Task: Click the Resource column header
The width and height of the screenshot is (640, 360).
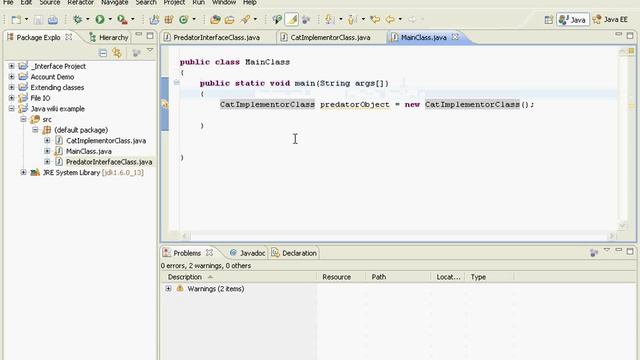Action: (x=341, y=277)
